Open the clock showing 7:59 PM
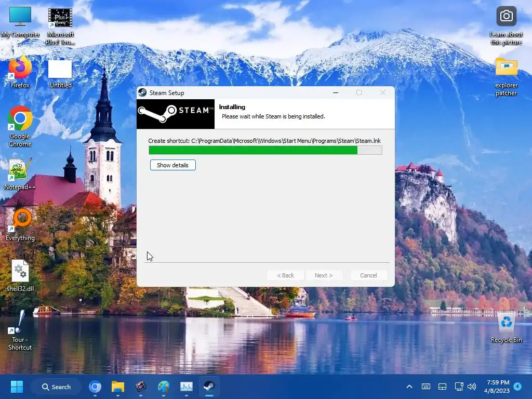The image size is (532, 399). pos(497,387)
